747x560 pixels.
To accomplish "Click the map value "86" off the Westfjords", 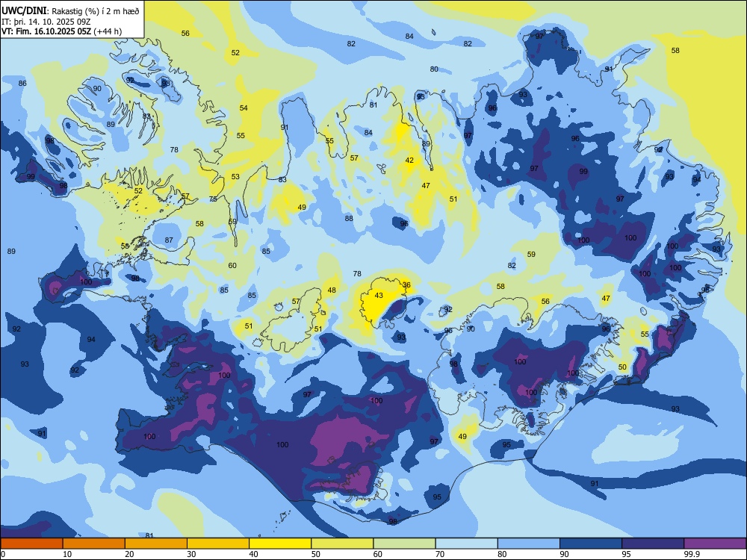I will tap(22, 84).
